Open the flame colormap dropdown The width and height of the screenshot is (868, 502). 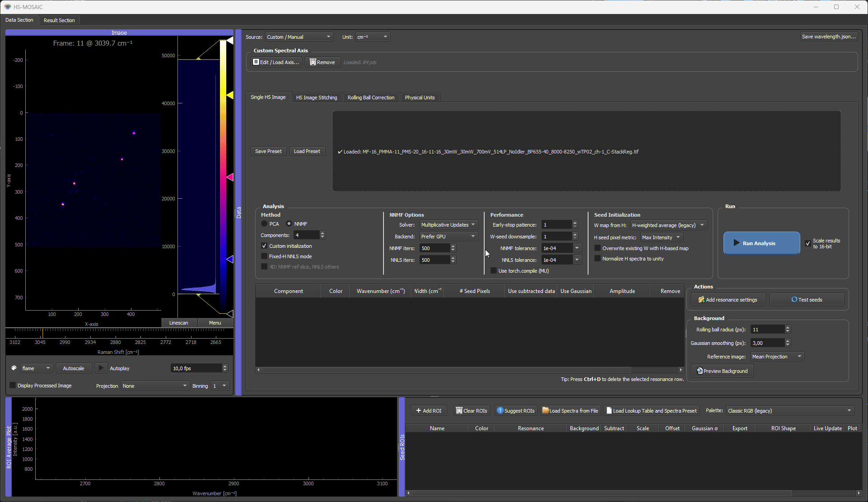[37, 368]
